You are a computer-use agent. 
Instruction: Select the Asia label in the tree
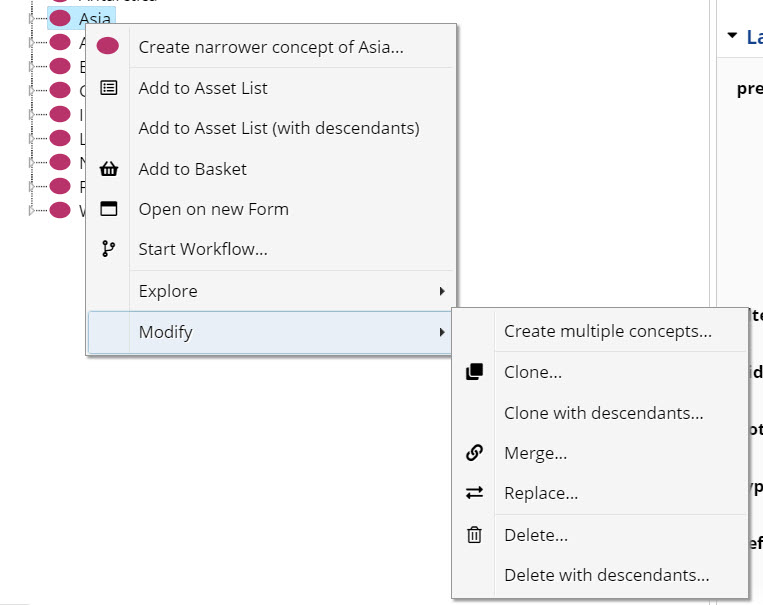coord(95,18)
